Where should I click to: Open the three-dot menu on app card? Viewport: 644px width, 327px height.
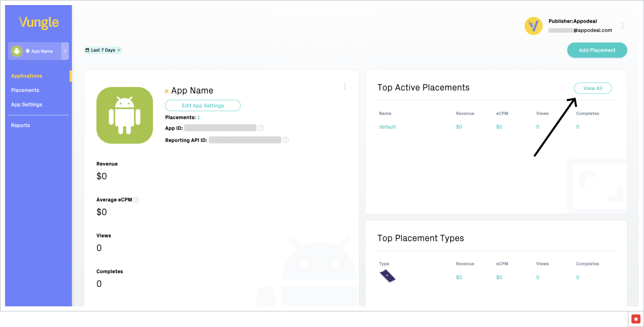coord(345,87)
